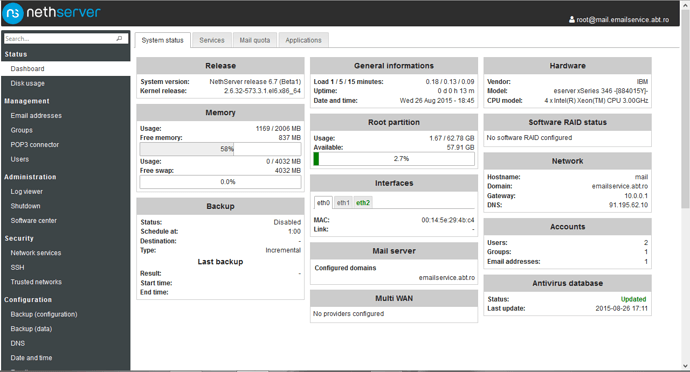
Task: Open the Mail quota tab
Action: [x=255, y=40]
